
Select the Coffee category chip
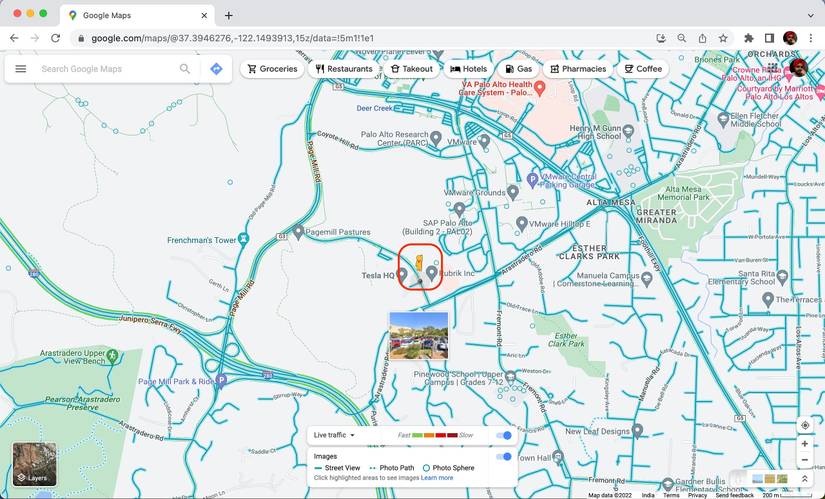coord(642,69)
